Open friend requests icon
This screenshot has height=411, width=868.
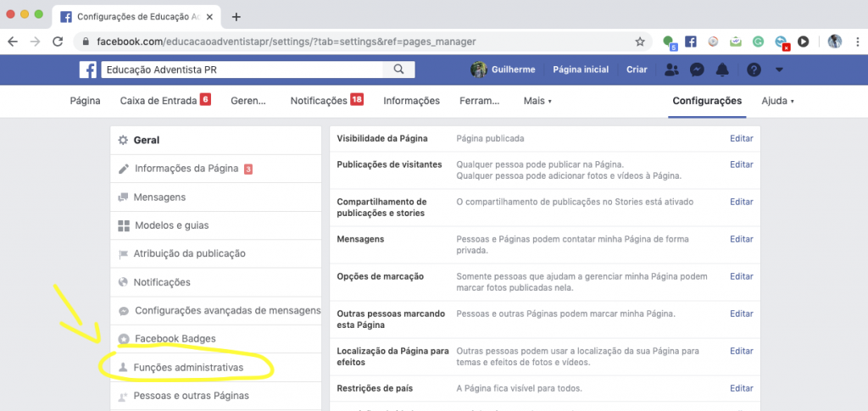672,69
